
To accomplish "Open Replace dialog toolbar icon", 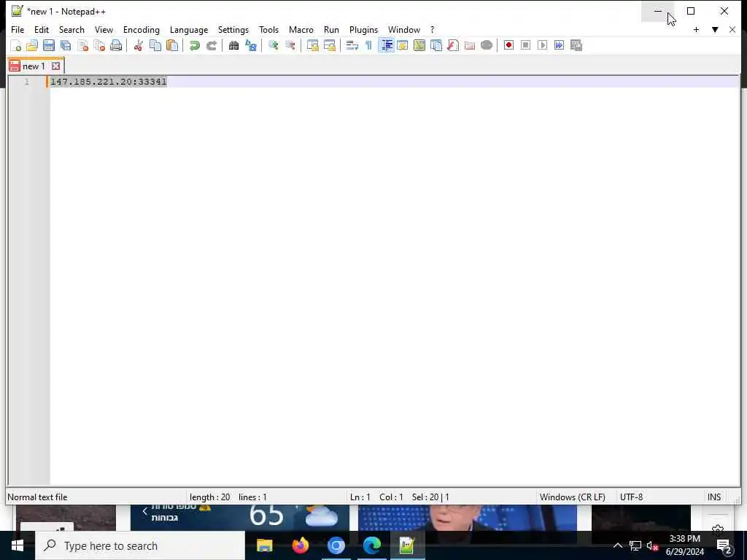I will [251, 45].
